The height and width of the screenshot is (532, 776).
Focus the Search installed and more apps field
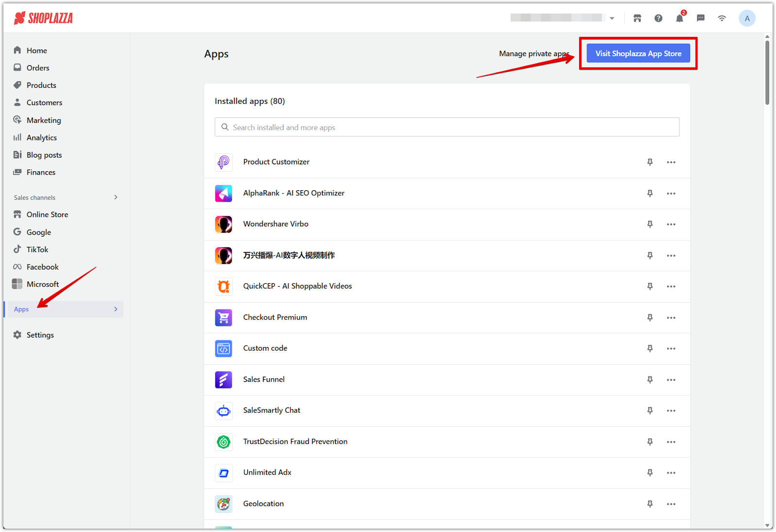(x=447, y=127)
